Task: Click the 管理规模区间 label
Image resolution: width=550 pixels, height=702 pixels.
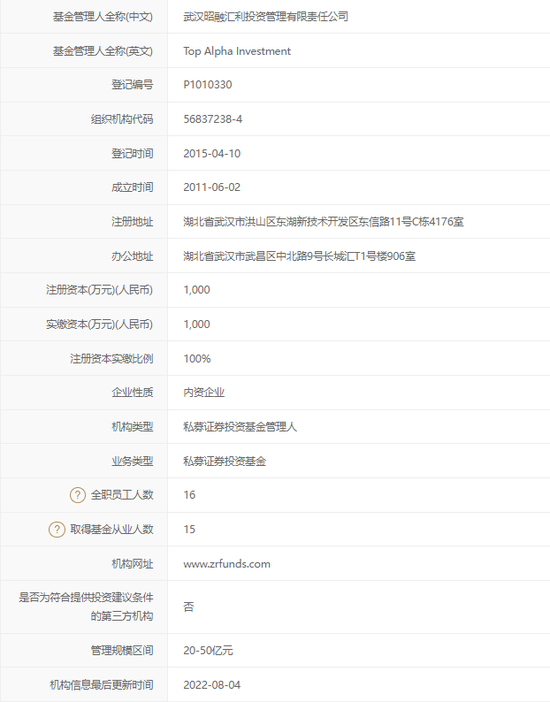Action: pyautogui.click(x=122, y=650)
